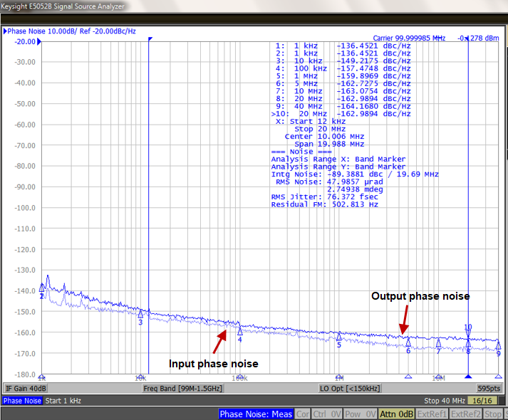Toggle the ExtRef1 status indicator

click(x=434, y=414)
